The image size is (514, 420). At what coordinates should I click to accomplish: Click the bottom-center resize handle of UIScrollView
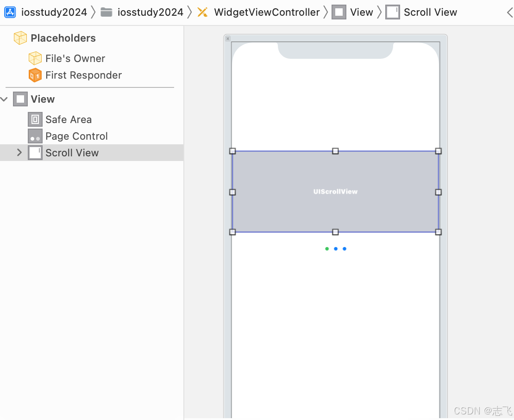point(335,232)
